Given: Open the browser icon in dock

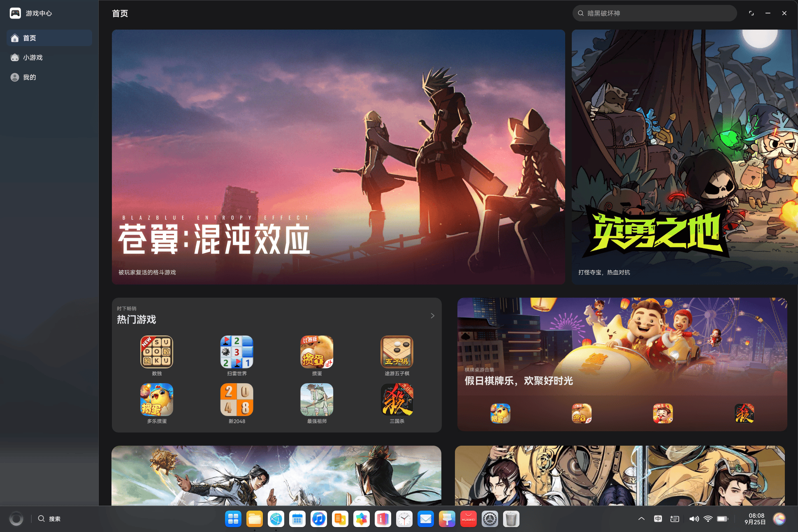Looking at the screenshot, I should click(276, 519).
